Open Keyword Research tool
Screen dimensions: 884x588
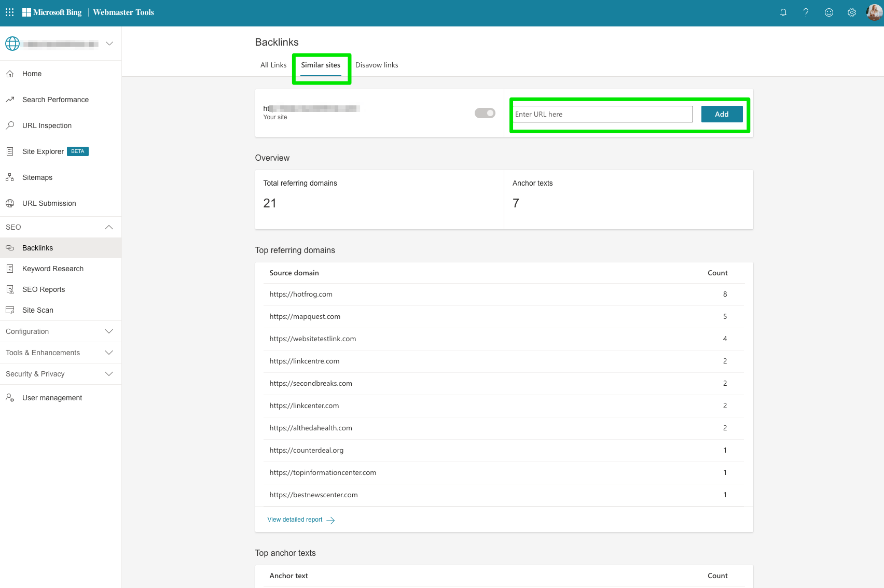tap(52, 269)
